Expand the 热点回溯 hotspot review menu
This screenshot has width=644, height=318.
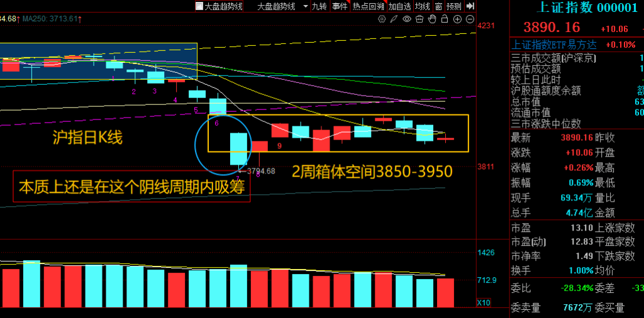click(368, 6)
